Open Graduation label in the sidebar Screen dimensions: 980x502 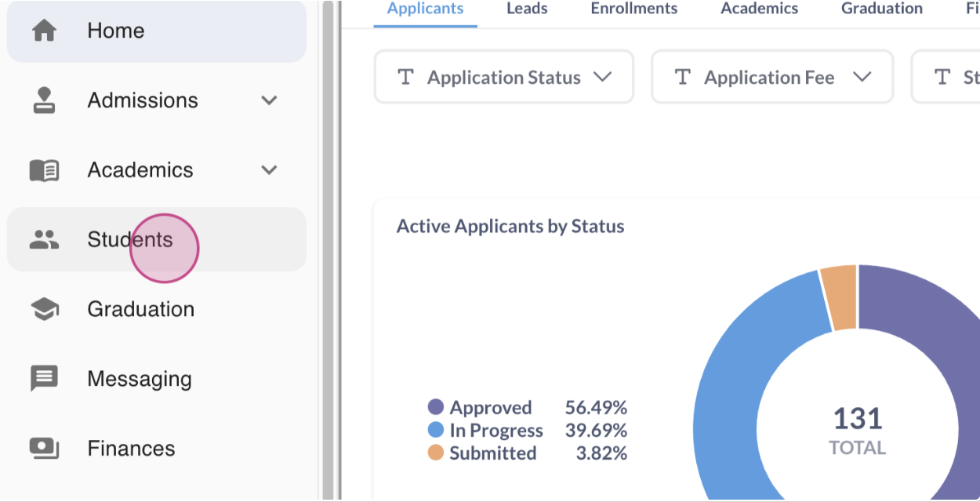pos(141,309)
